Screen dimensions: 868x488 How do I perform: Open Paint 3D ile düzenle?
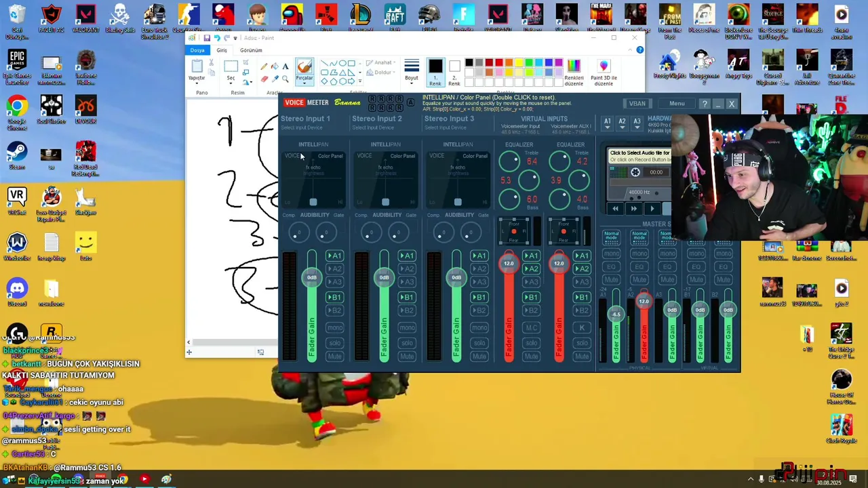coord(604,72)
